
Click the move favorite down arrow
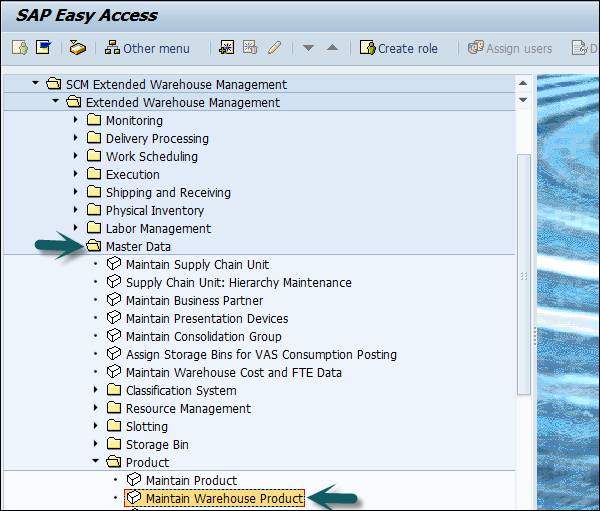click(309, 48)
